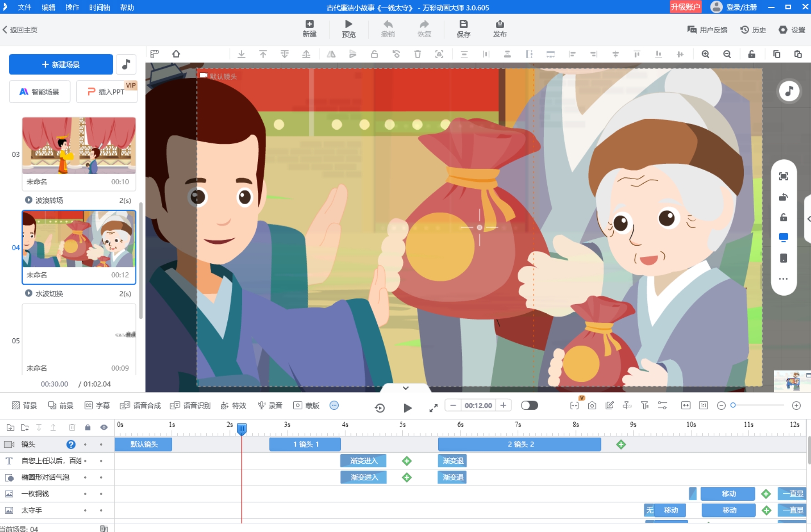Screen dimensions: 811x532
Task: Click the 预览 preview button
Action: [x=349, y=29]
